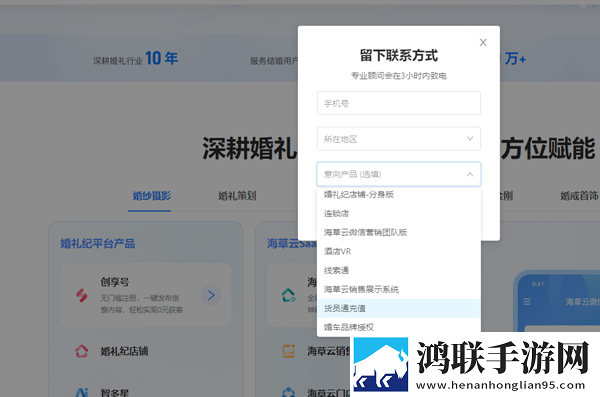
Task: Click the hamburger menu in phone mockup
Action: pos(527,302)
